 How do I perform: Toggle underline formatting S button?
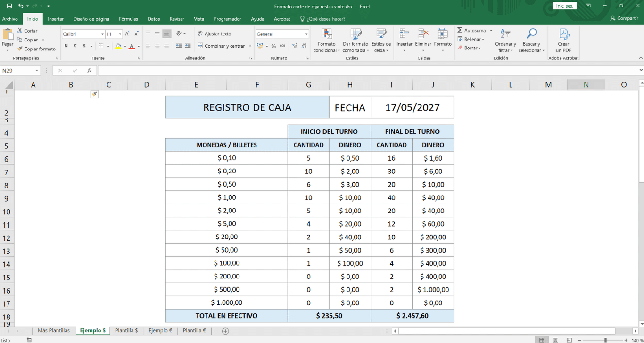click(84, 46)
